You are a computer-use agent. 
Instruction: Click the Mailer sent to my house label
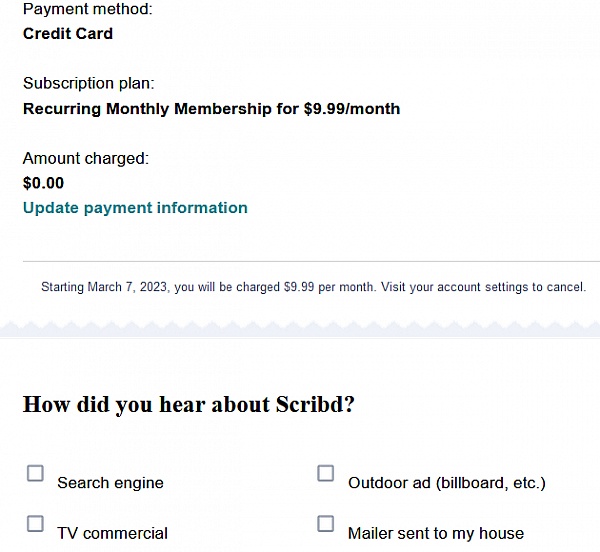[x=435, y=533]
